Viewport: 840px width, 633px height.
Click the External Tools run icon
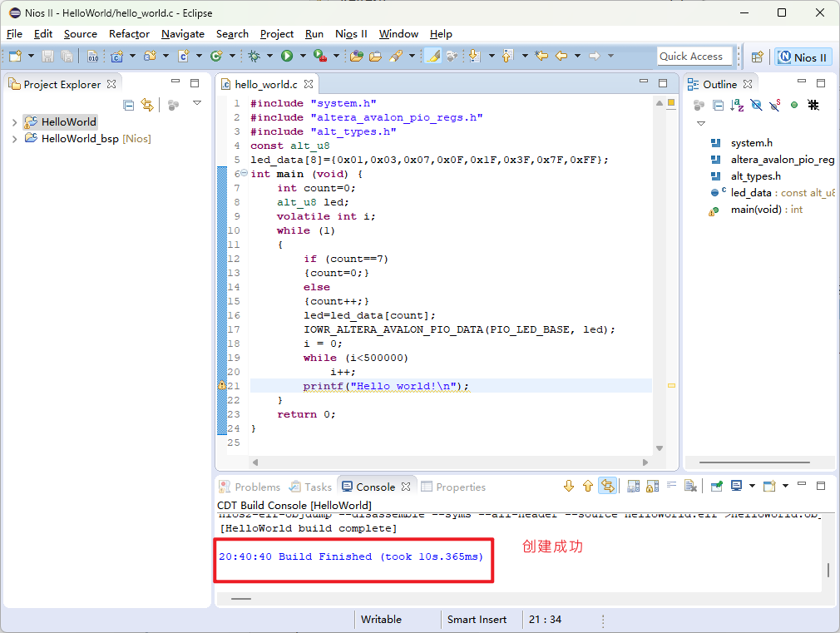pyautogui.click(x=320, y=56)
